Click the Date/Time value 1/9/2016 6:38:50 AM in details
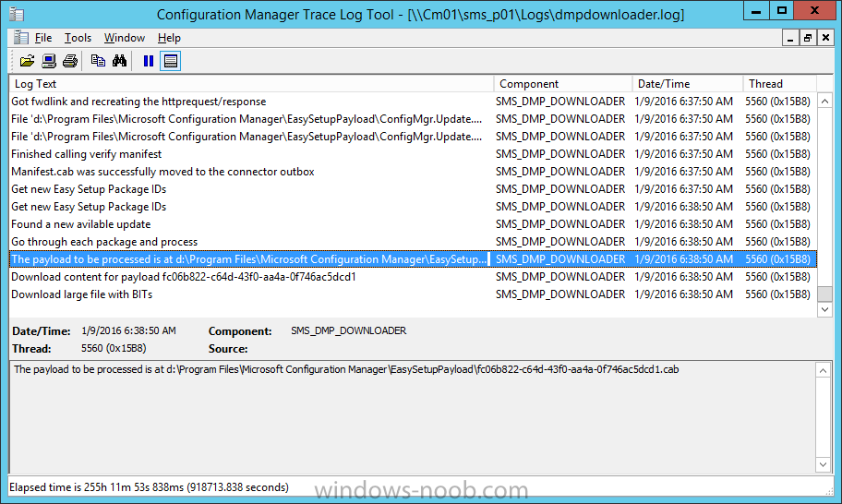The height and width of the screenshot is (504, 842). coord(129,330)
